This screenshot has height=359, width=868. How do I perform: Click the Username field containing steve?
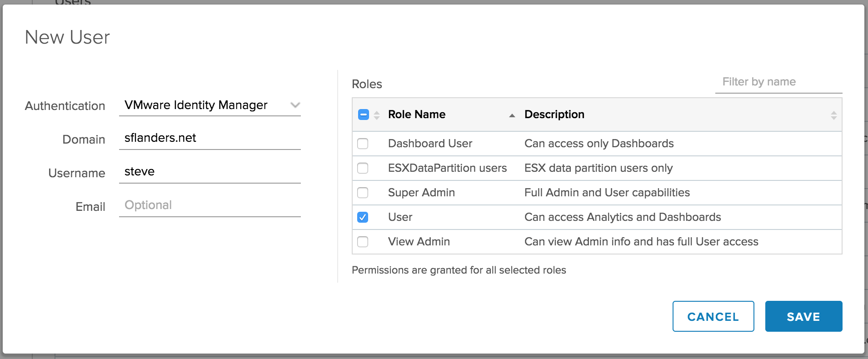coord(210,172)
